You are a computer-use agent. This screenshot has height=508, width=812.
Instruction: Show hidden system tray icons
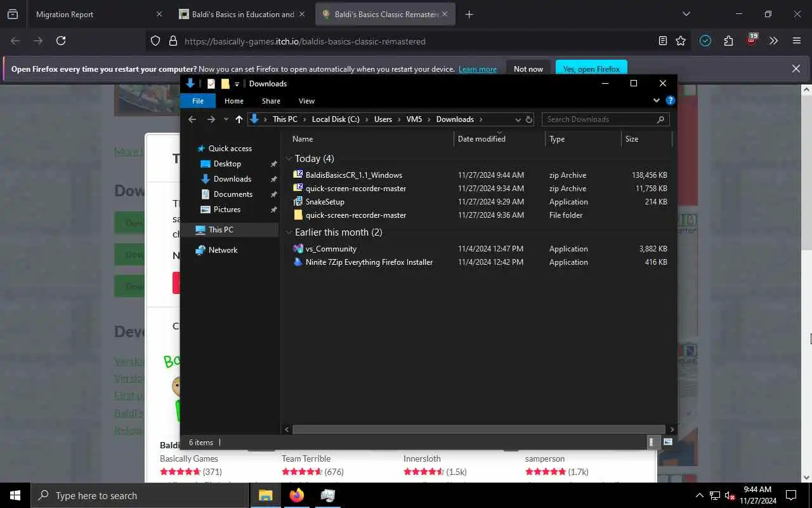699,495
